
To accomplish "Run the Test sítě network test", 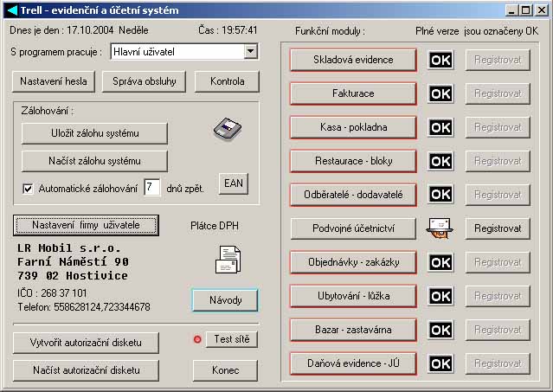I will [x=232, y=339].
